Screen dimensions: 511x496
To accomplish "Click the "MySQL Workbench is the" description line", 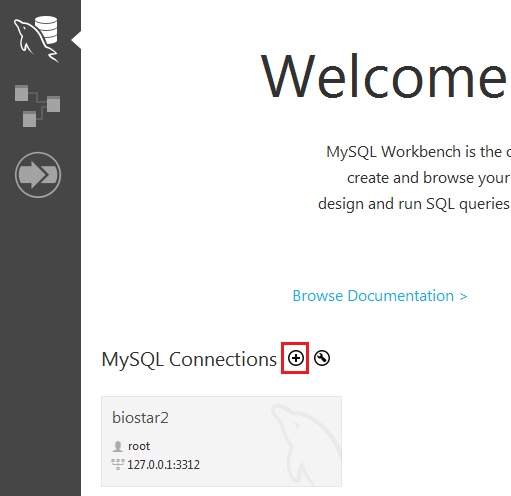I will point(419,152).
